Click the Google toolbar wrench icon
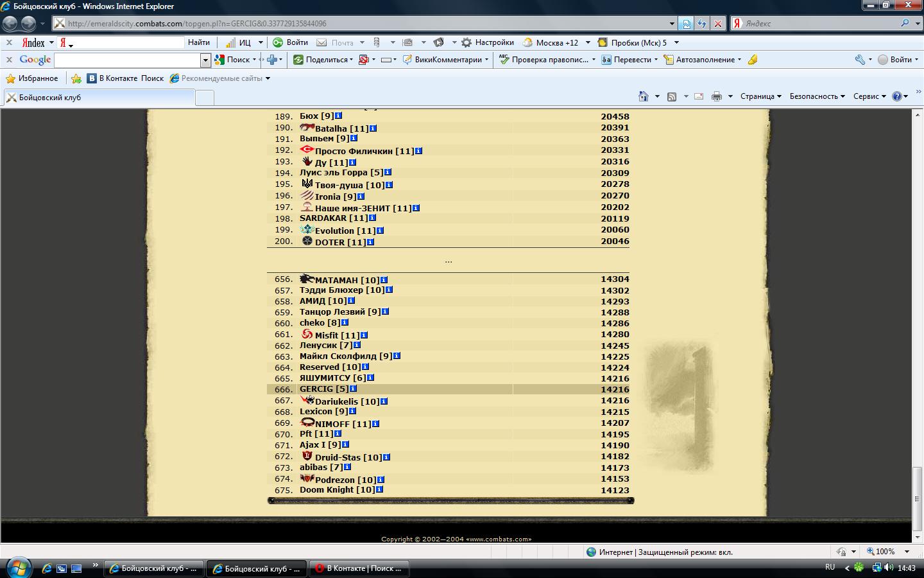 (x=860, y=60)
